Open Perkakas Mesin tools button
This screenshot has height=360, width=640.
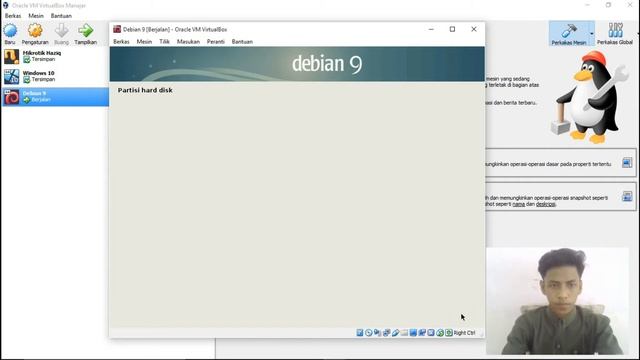pyautogui.click(x=569, y=33)
